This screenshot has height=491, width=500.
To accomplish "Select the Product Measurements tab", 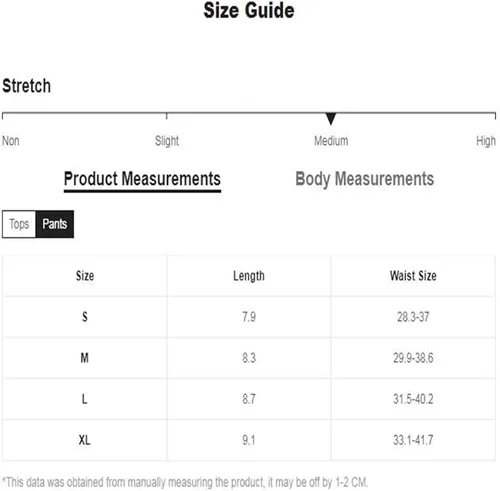I will click(142, 180).
